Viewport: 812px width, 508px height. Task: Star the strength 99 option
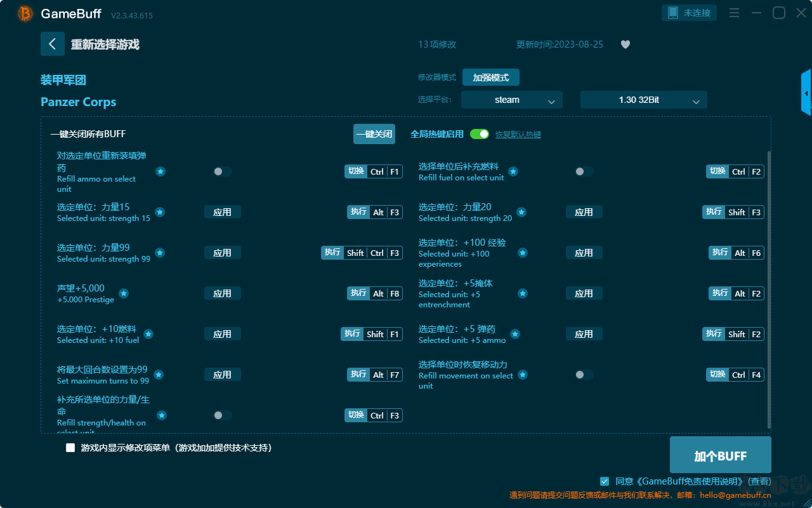click(160, 253)
